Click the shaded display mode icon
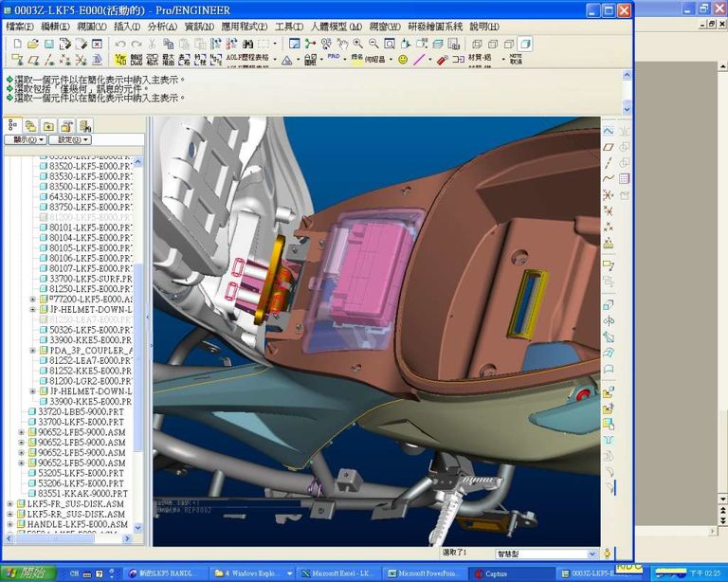728x582 pixels. [524, 44]
